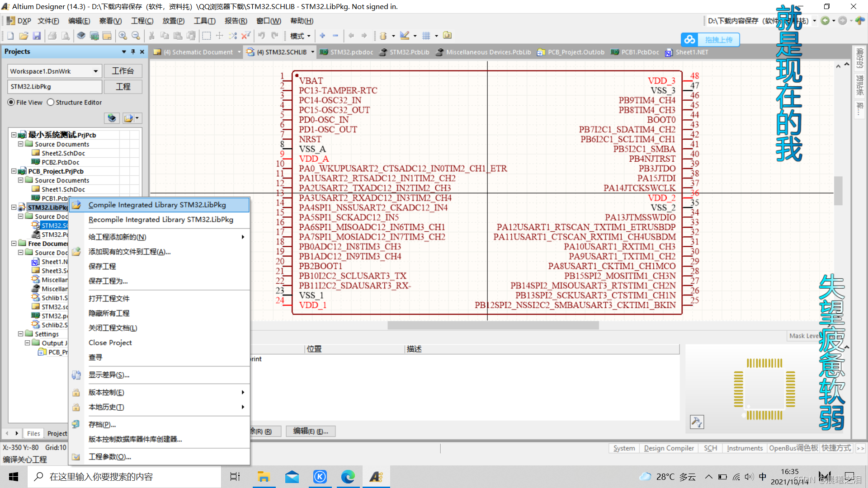Collapse the 最小系统测试.PrjPcb tree node

pyautogui.click(x=14, y=135)
